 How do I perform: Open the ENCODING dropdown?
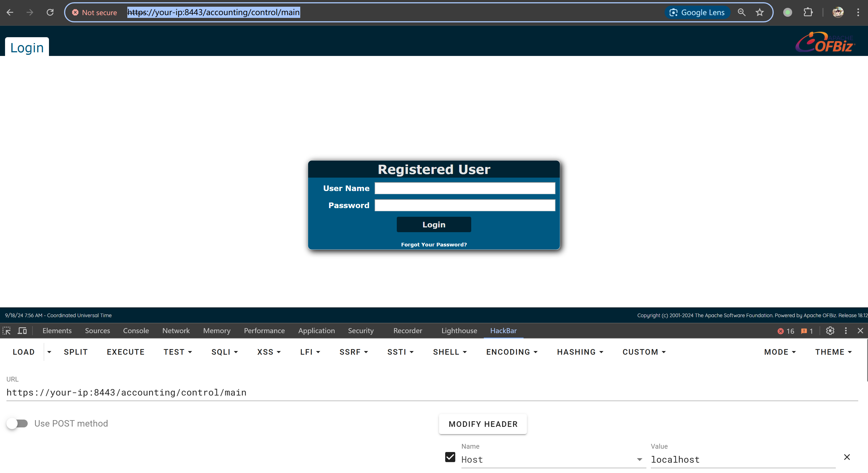(512, 352)
